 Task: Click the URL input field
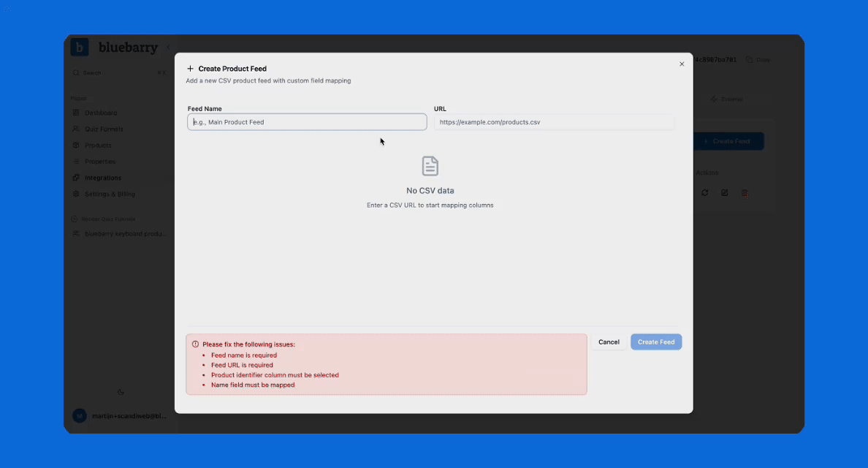pyautogui.click(x=554, y=121)
